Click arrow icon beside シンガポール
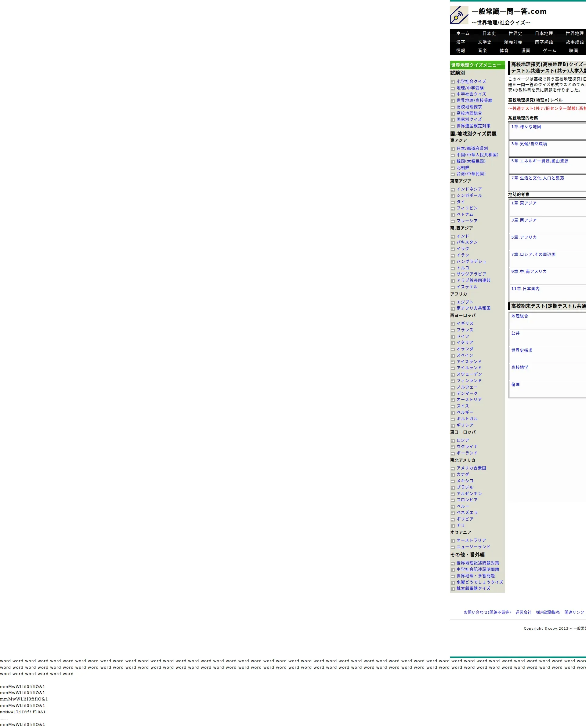Screen dimensions: 586x728 click(x=453, y=196)
